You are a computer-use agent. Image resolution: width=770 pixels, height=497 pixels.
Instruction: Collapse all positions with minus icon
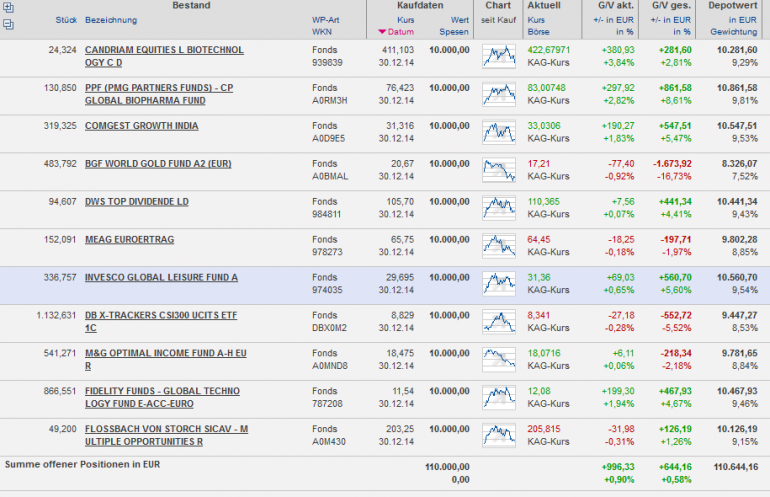8,24
